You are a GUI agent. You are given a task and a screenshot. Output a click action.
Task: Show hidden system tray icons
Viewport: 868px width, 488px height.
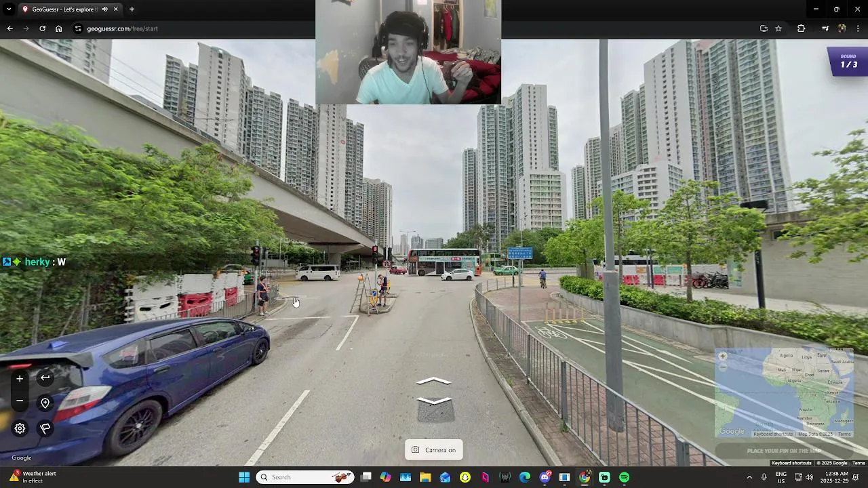click(749, 477)
